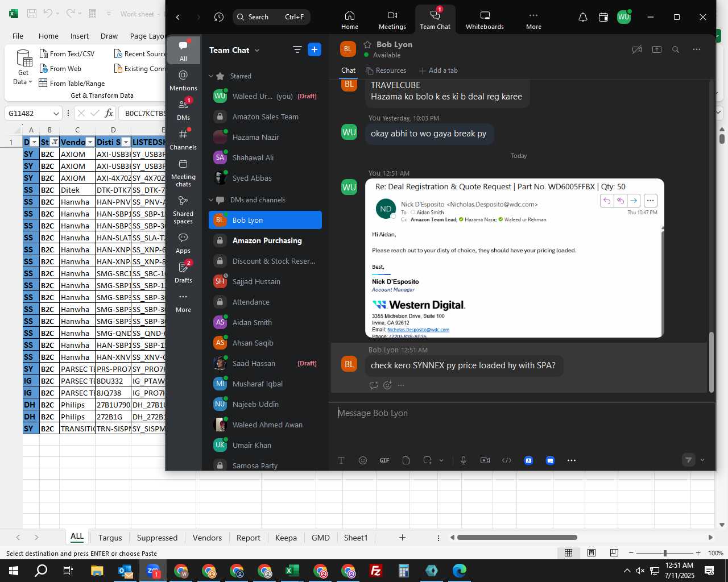Open the emoji picker in the composer
The image size is (728, 582).
click(363, 460)
